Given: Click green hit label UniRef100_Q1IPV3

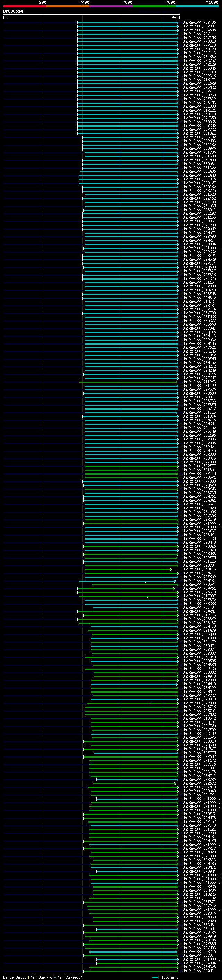Looking at the screenshot, I should 199,382.
